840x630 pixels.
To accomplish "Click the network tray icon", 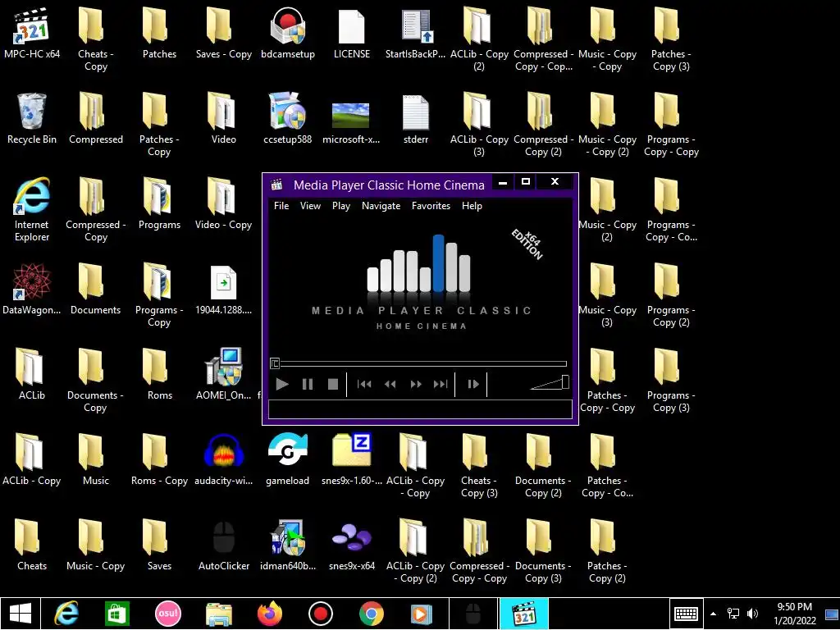I will click(733, 614).
